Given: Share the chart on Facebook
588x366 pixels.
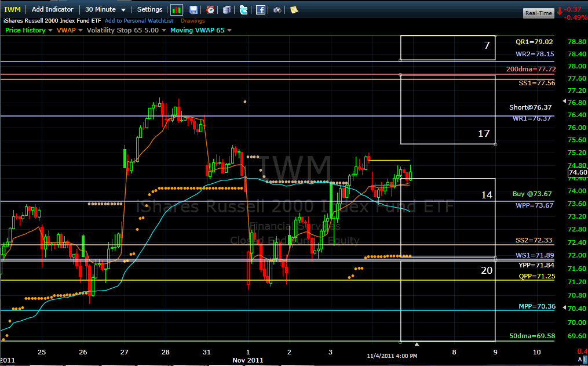Looking at the screenshot, I should pyautogui.click(x=261, y=10).
